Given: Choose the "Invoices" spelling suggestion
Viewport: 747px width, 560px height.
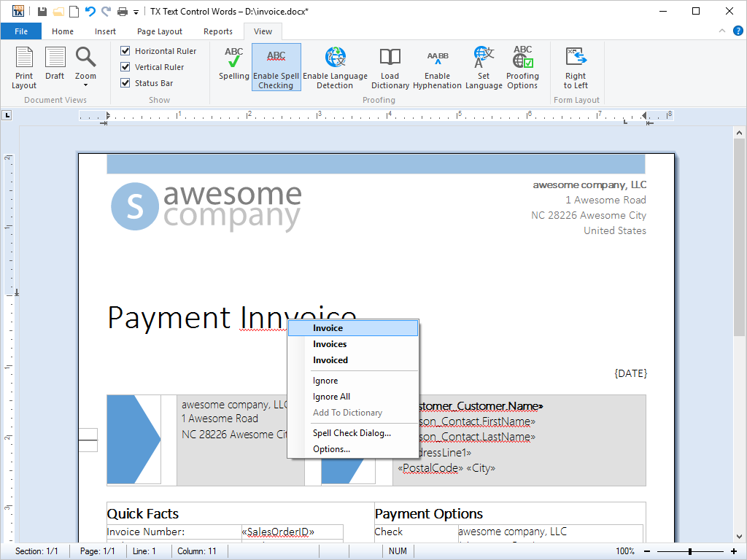Looking at the screenshot, I should [x=330, y=344].
